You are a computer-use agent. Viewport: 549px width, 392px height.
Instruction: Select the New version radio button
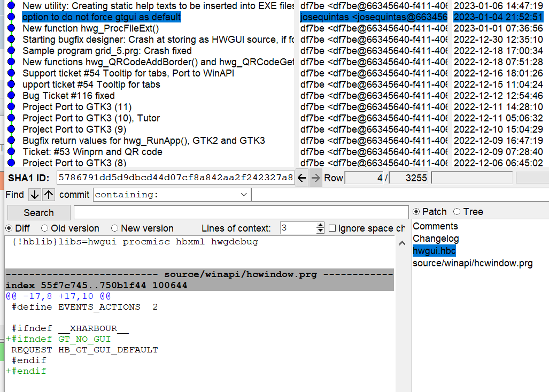point(114,228)
